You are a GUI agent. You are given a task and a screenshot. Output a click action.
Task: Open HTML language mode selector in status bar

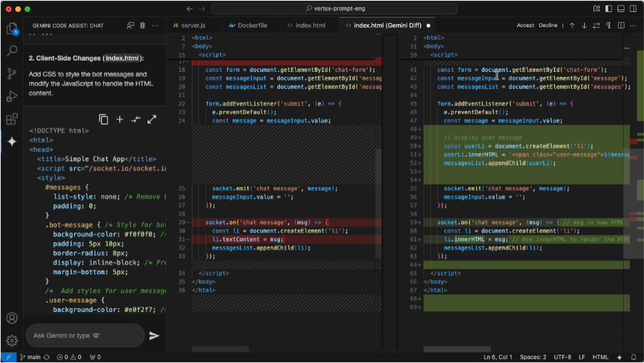(x=600, y=357)
